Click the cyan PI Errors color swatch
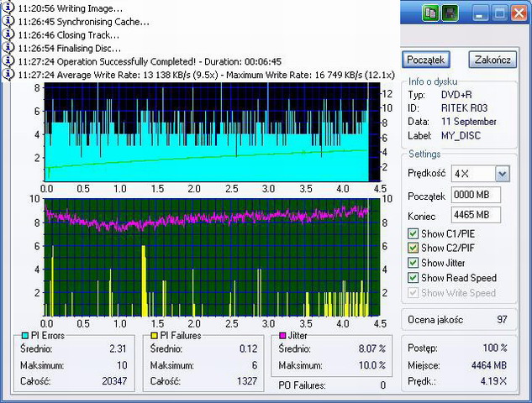Image resolution: width=532 pixels, height=403 pixels. pos(24,336)
